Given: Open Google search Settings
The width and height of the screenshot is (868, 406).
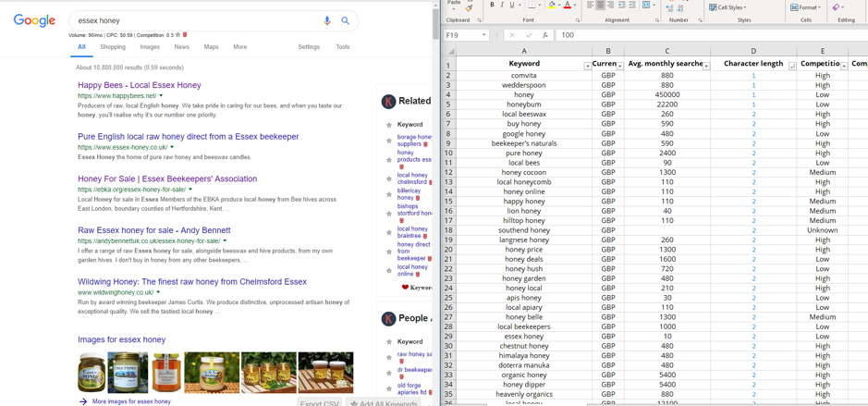Looking at the screenshot, I should (x=309, y=47).
